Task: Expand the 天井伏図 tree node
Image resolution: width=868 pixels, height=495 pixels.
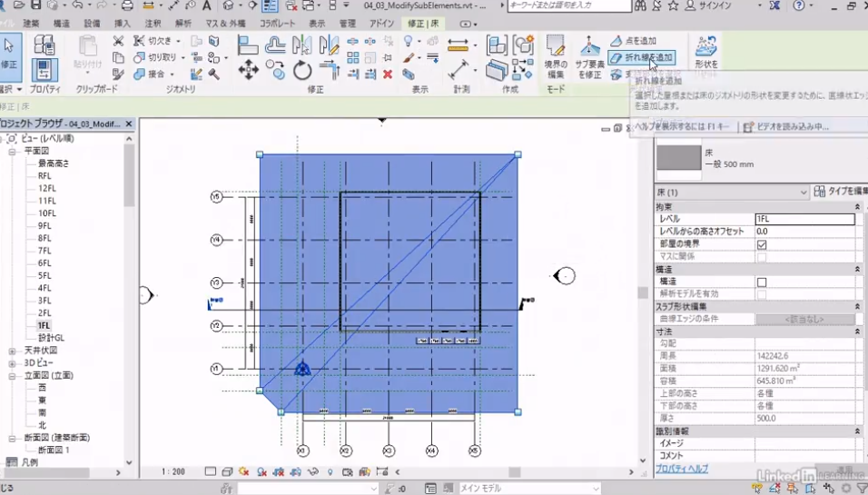Action: tap(13, 351)
